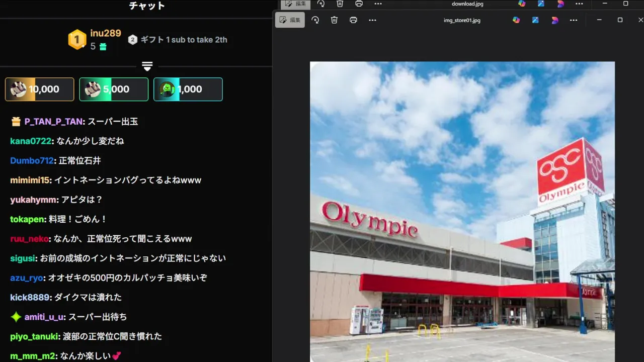Open more options next to print in download.jpg window
Image resolution: width=644 pixels, height=362 pixels.
pos(378,4)
